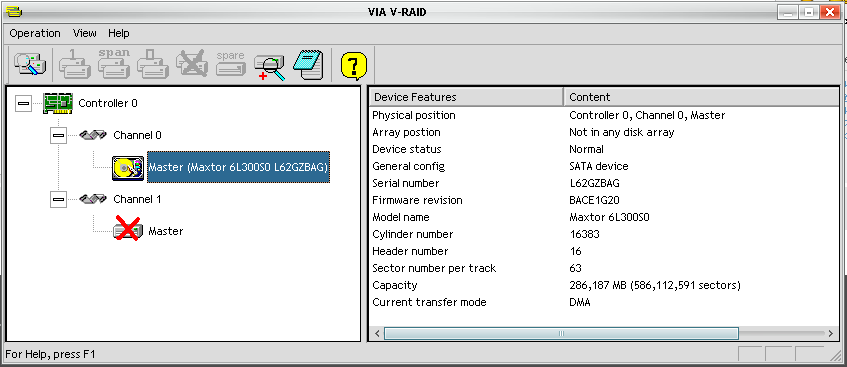This screenshot has width=847, height=367.
Task: Click the yellow hard disk icon under Channel 0
Action: [128, 168]
